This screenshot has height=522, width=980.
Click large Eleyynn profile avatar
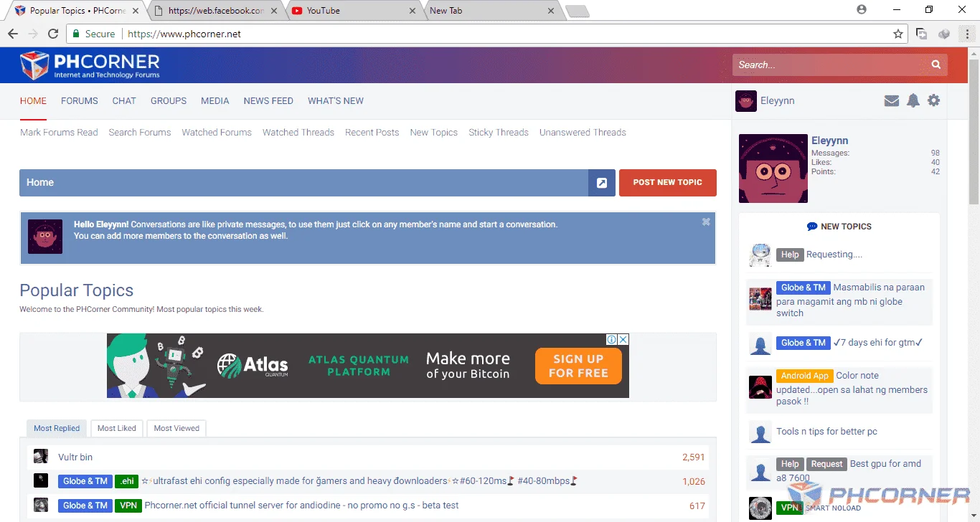pos(773,169)
